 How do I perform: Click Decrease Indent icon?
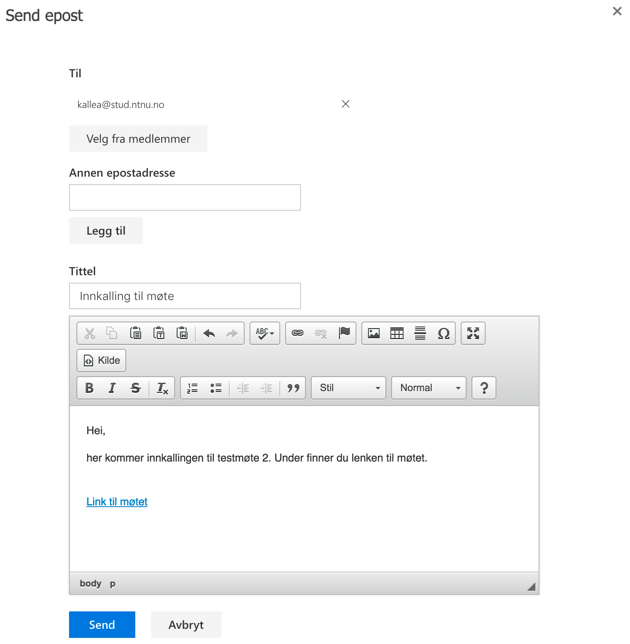tap(243, 388)
